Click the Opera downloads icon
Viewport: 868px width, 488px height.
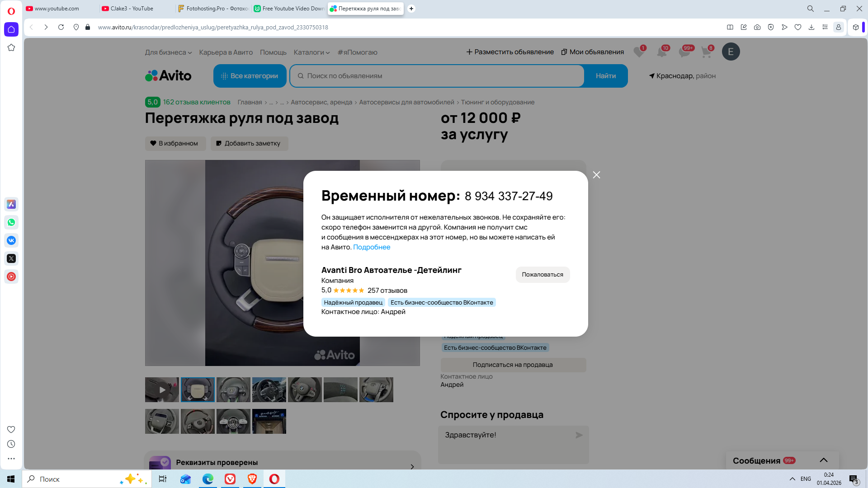pos(811,27)
